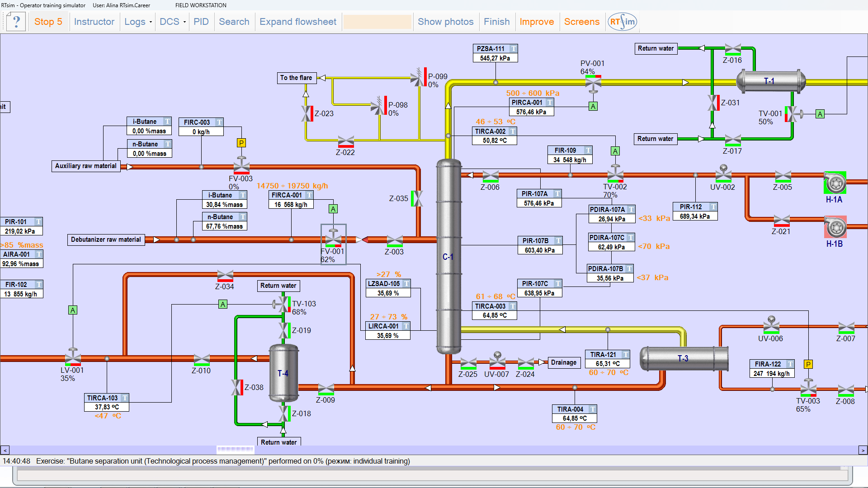Click vessel T-4

click(x=283, y=373)
